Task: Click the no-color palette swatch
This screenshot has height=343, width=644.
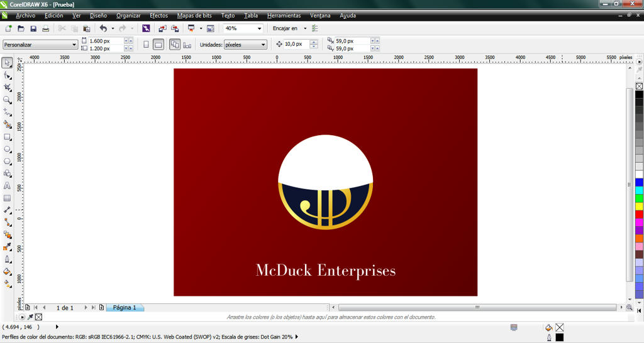Action: (x=639, y=86)
